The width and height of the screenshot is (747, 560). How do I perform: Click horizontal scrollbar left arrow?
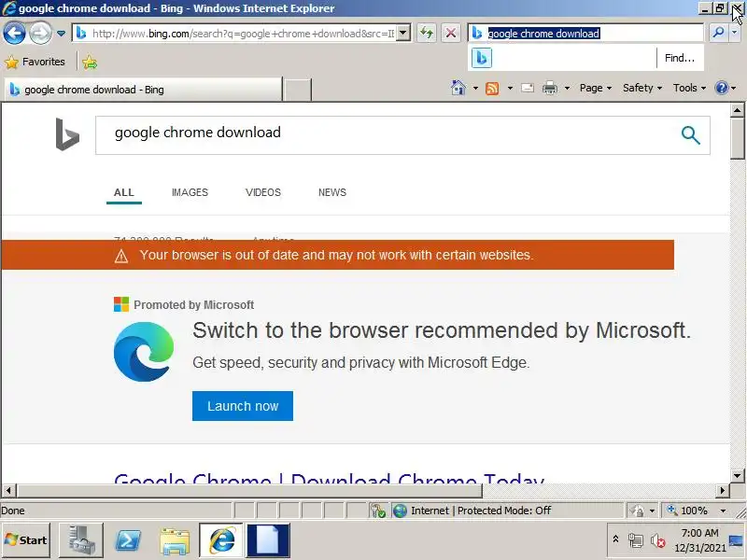click(8, 490)
